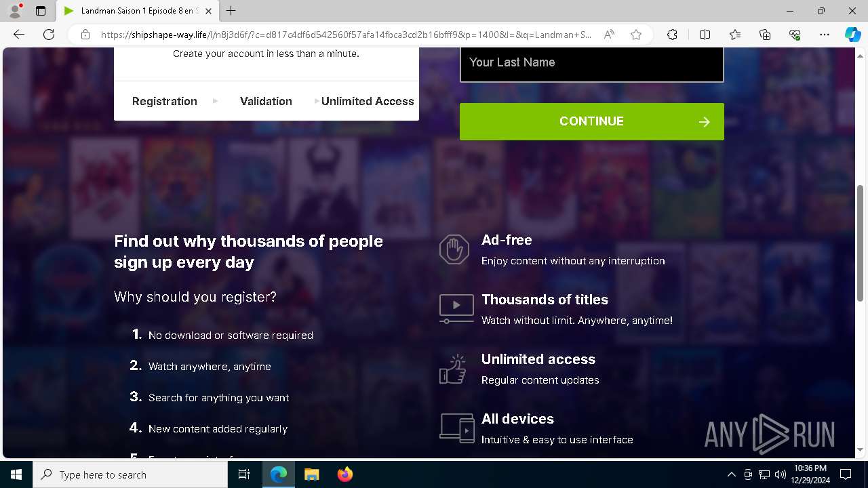868x488 pixels.
Task: Open File Explorer from the taskbar
Action: 311,474
